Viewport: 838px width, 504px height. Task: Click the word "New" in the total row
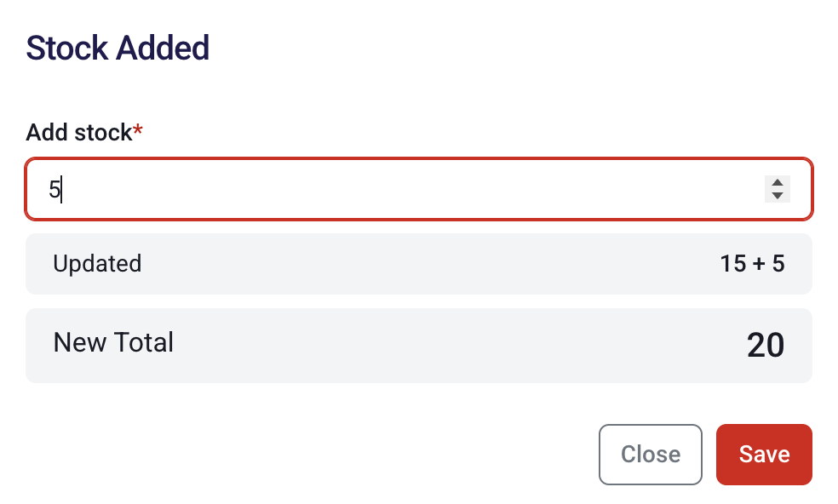(75, 342)
